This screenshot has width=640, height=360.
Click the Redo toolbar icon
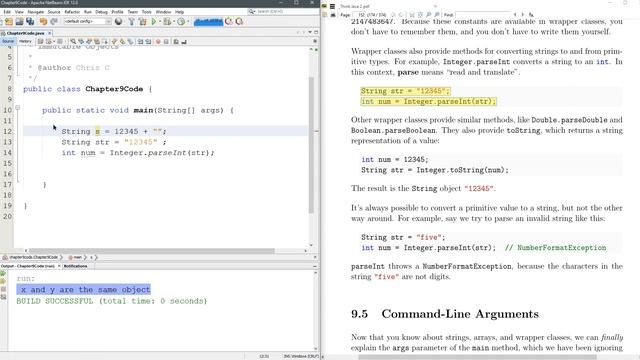tap(54, 21)
